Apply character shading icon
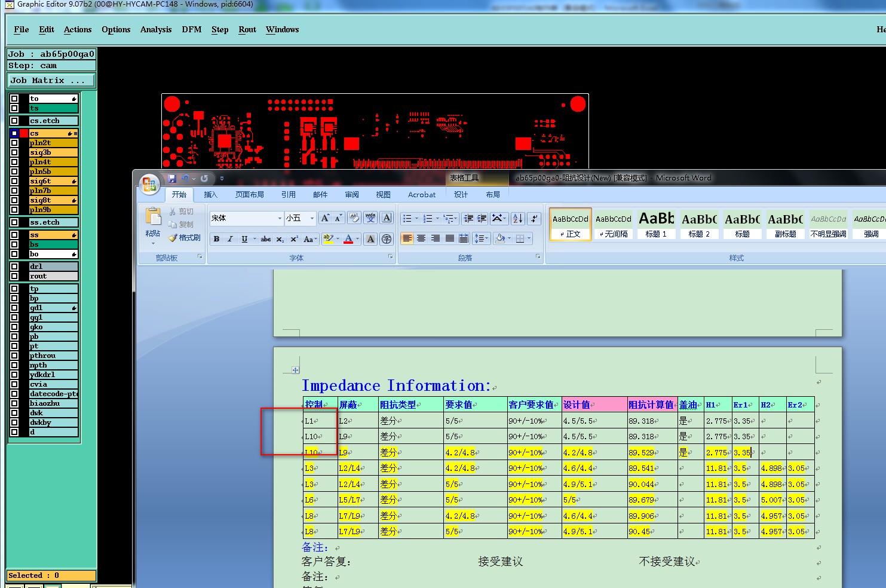The width and height of the screenshot is (886, 588). click(x=370, y=239)
